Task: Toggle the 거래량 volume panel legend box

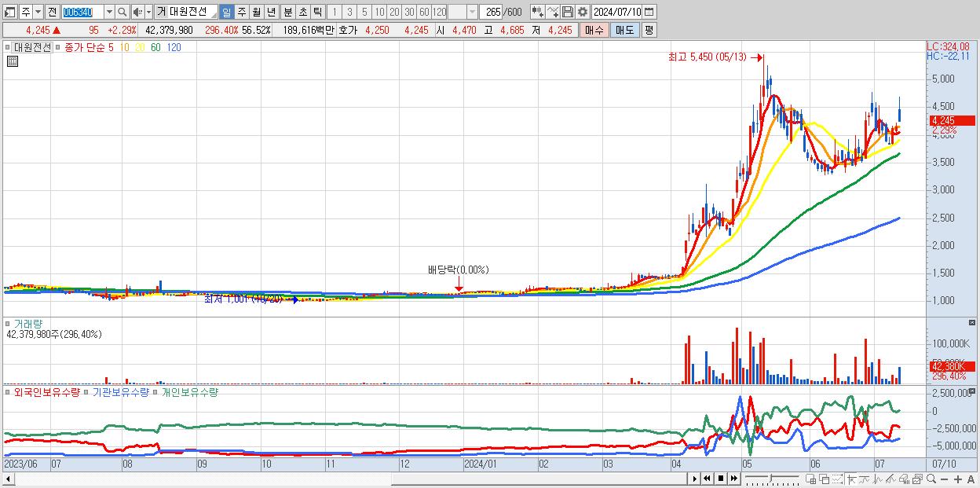Action: (9, 323)
